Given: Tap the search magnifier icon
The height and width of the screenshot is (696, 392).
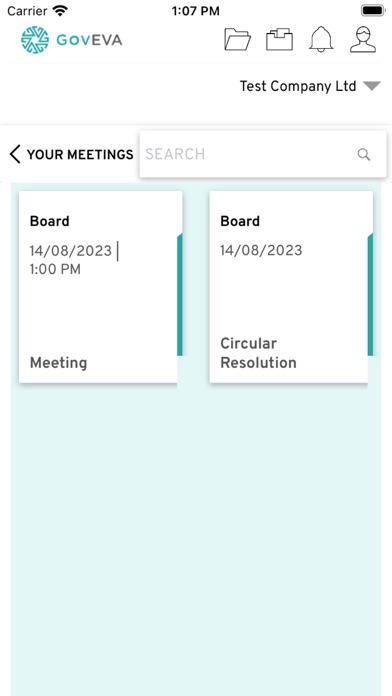Looking at the screenshot, I should tap(364, 154).
